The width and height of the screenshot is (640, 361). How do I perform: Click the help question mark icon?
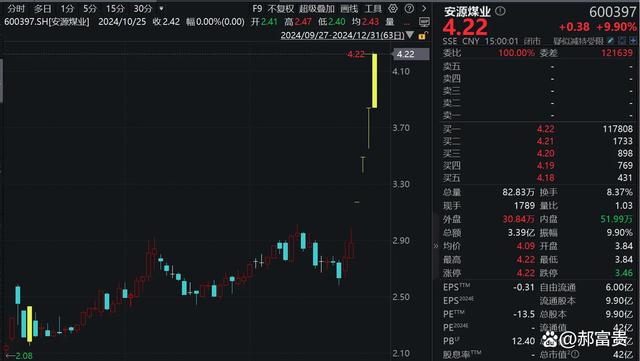click(x=409, y=9)
